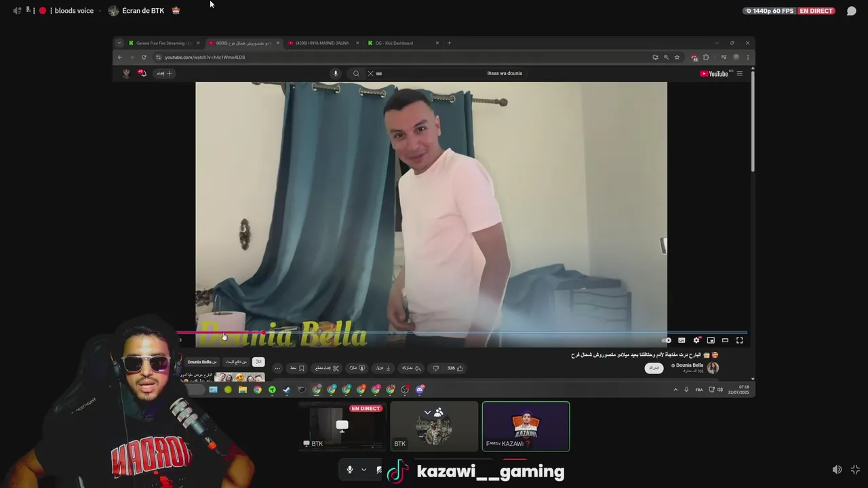Open Dounia Bella channel name link
Image resolution: width=868 pixels, height=488 pixels.
click(x=688, y=365)
